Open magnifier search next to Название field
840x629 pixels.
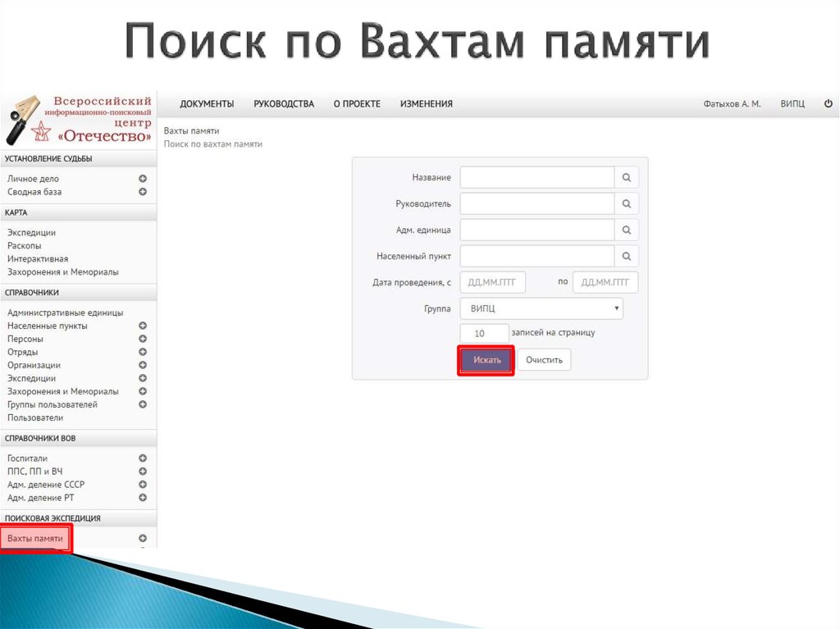coord(626,177)
